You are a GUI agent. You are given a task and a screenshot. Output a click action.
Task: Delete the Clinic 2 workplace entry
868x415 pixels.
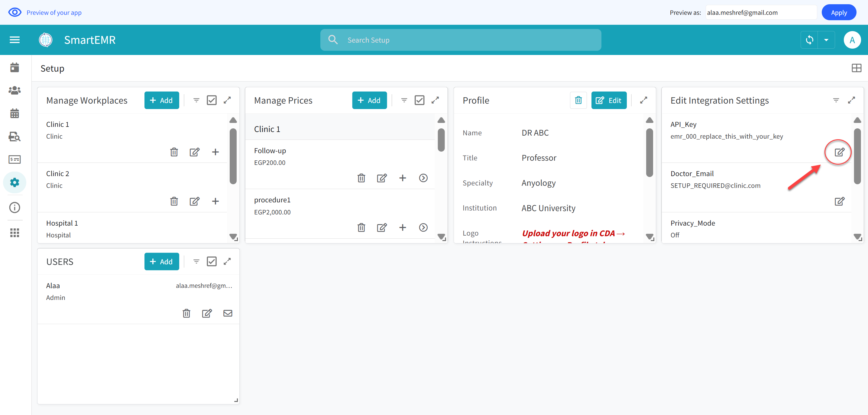pos(174,201)
